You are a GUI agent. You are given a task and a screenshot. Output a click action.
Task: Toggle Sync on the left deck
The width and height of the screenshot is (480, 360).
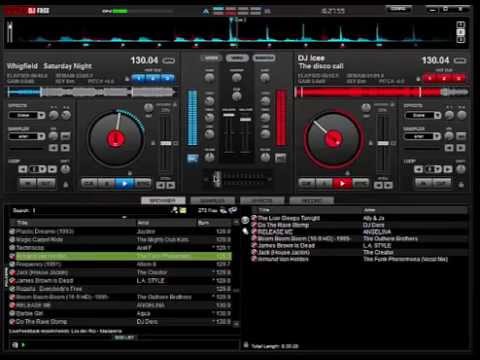click(143, 184)
